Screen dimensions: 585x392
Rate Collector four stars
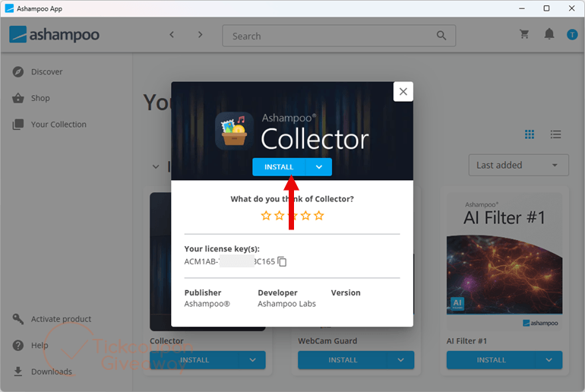305,216
